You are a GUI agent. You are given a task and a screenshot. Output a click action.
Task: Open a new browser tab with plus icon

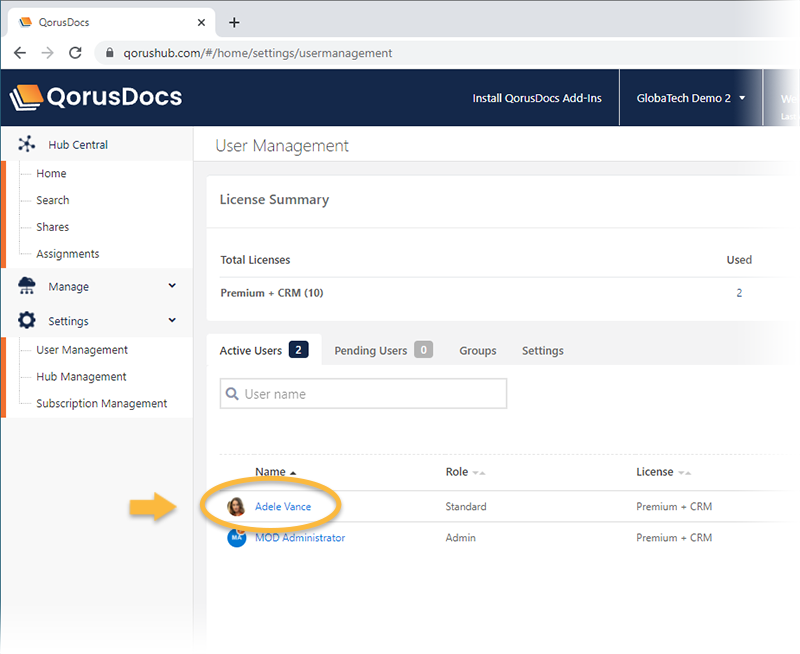pos(234,22)
